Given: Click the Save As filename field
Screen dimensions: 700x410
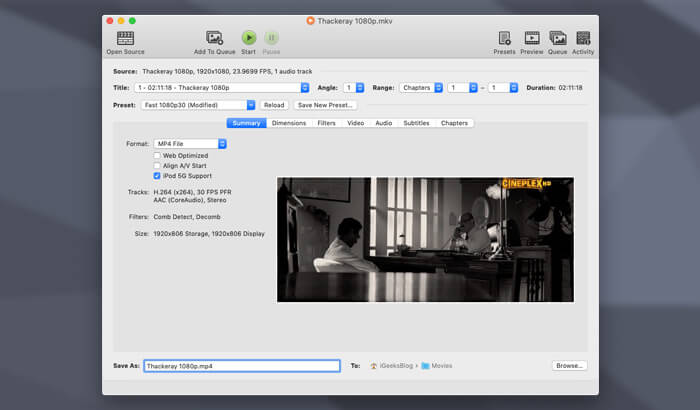Looking at the screenshot, I should pos(242,366).
